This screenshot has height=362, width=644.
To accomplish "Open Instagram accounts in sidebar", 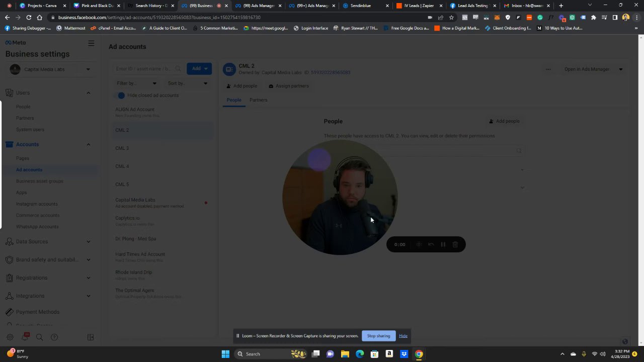I will click(x=37, y=204).
